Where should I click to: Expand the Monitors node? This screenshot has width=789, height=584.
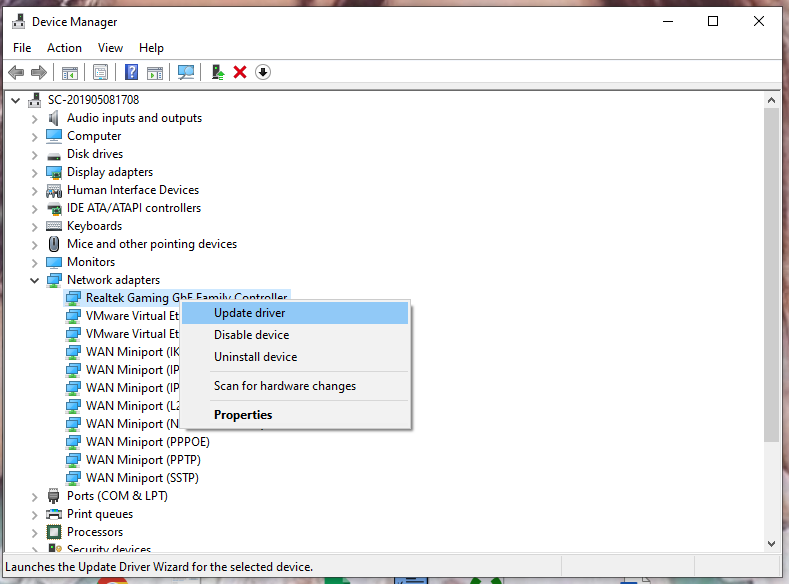coord(34,263)
